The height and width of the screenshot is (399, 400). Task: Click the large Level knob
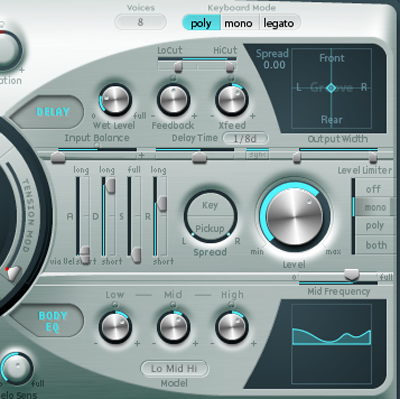tap(295, 216)
